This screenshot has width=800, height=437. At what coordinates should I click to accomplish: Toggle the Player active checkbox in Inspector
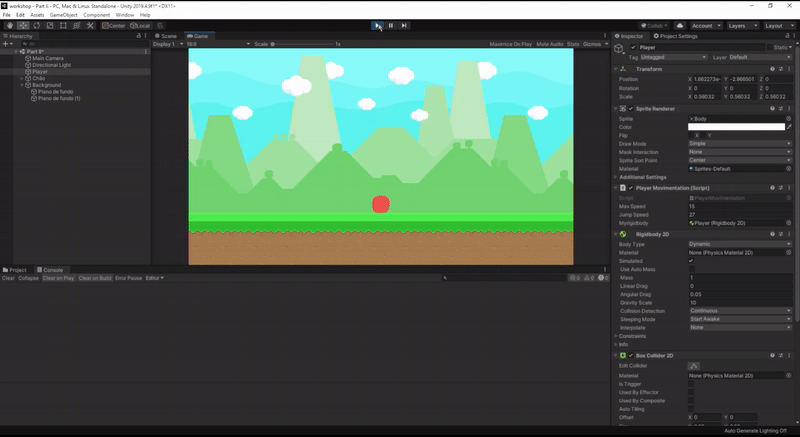633,47
